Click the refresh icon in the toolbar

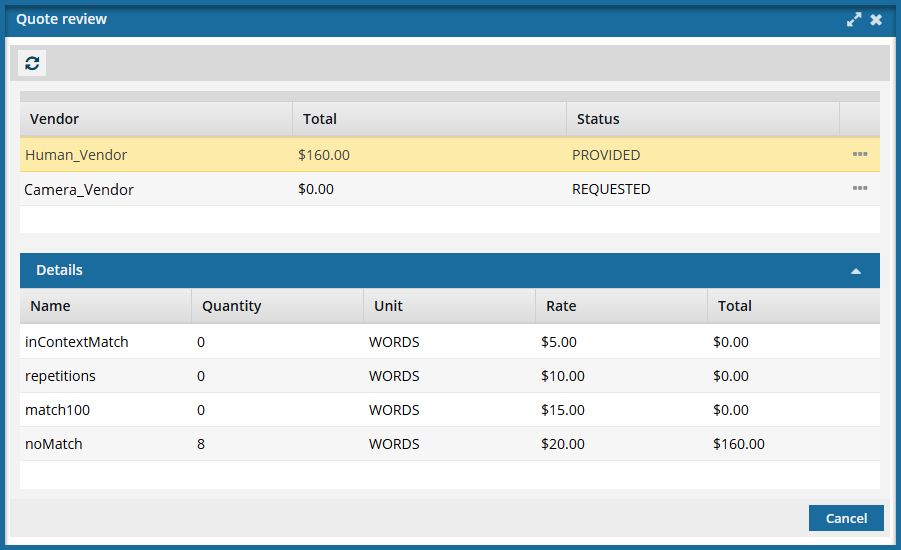pos(32,63)
